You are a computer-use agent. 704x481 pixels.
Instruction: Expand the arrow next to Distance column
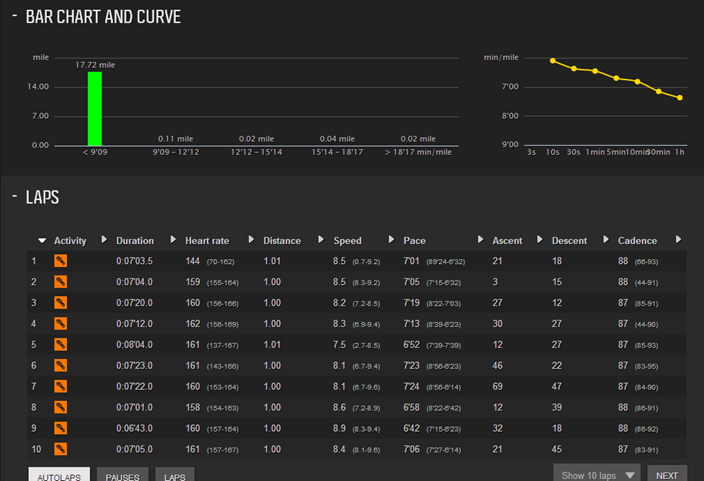point(321,239)
